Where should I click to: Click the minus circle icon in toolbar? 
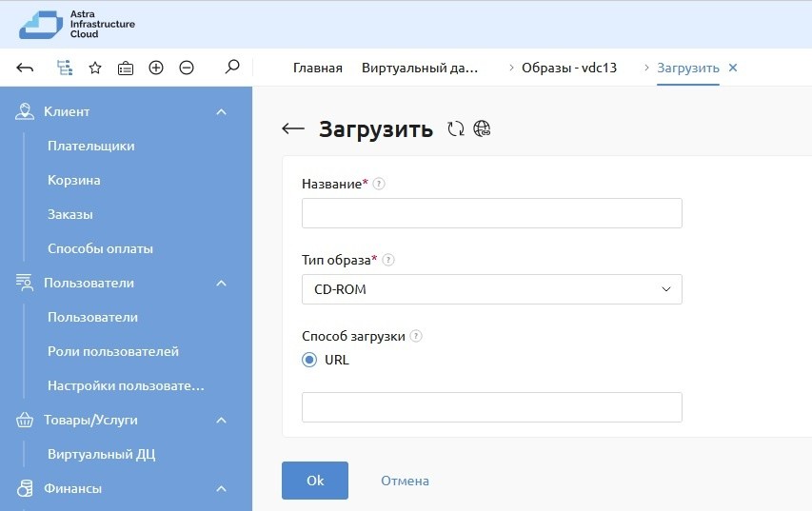[187, 68]
